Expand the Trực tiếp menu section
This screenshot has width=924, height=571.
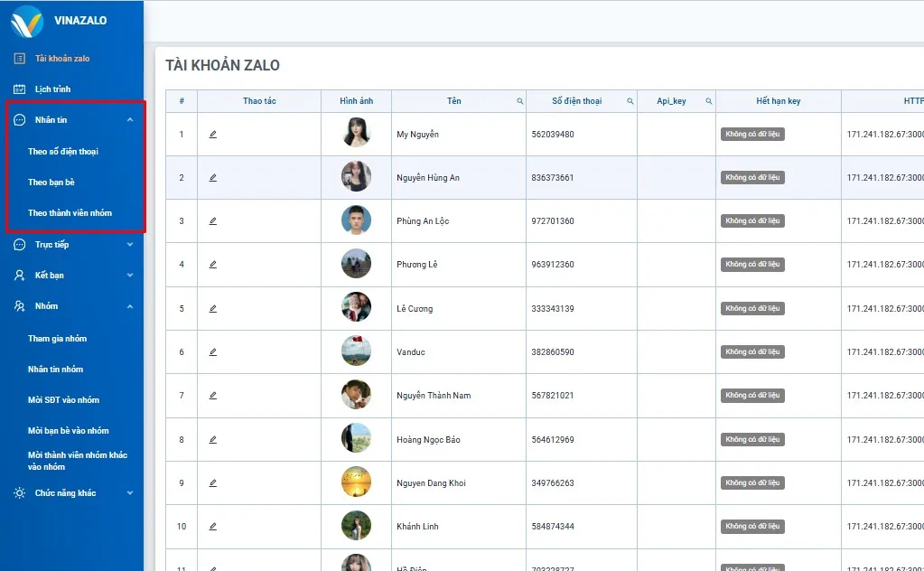(x=130, y=245)
